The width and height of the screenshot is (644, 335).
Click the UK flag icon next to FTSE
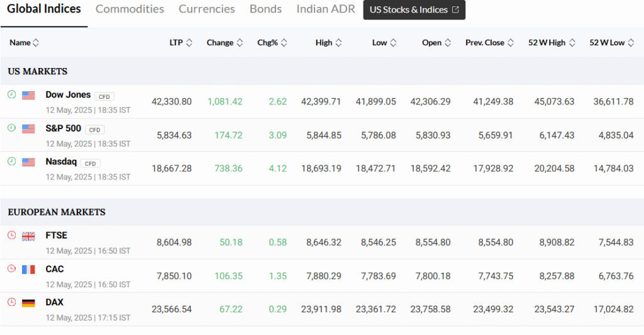(28, 236)
